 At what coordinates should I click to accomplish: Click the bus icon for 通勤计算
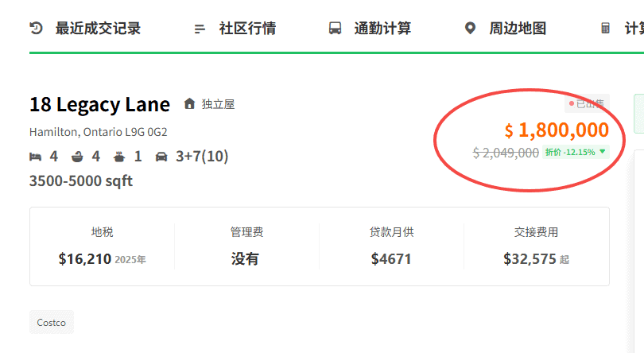[336, 29]
